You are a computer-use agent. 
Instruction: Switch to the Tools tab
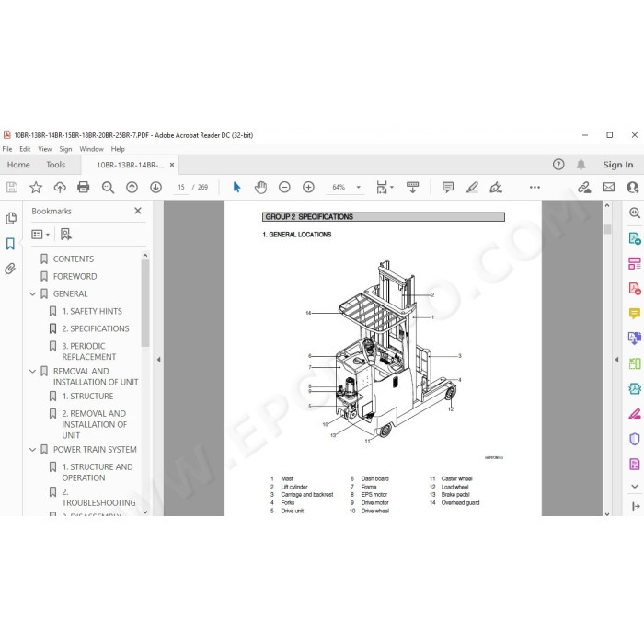click(55, 165)
